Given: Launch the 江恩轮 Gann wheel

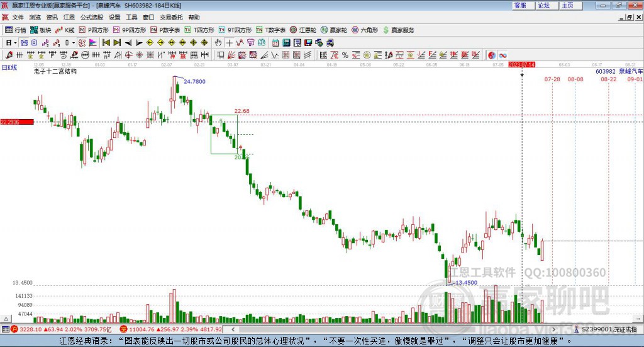Looking at the screenshot, I should click(x=303, y=30).
